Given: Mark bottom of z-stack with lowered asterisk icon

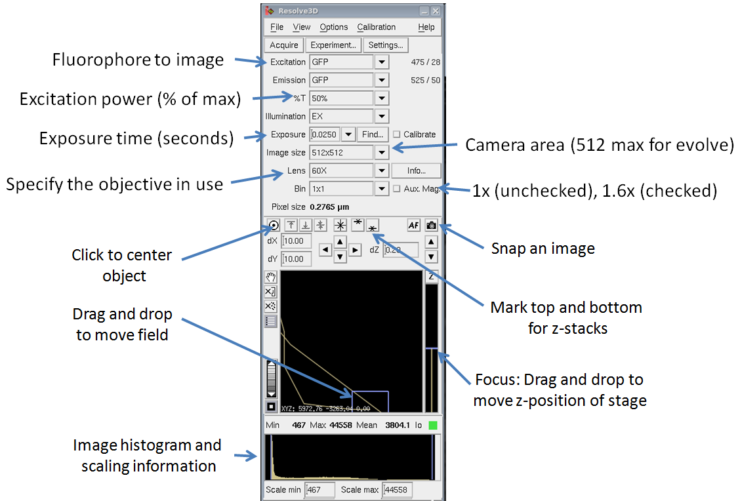Looking at the screenshot, I should pyautogui.click(x=372, y=227).
